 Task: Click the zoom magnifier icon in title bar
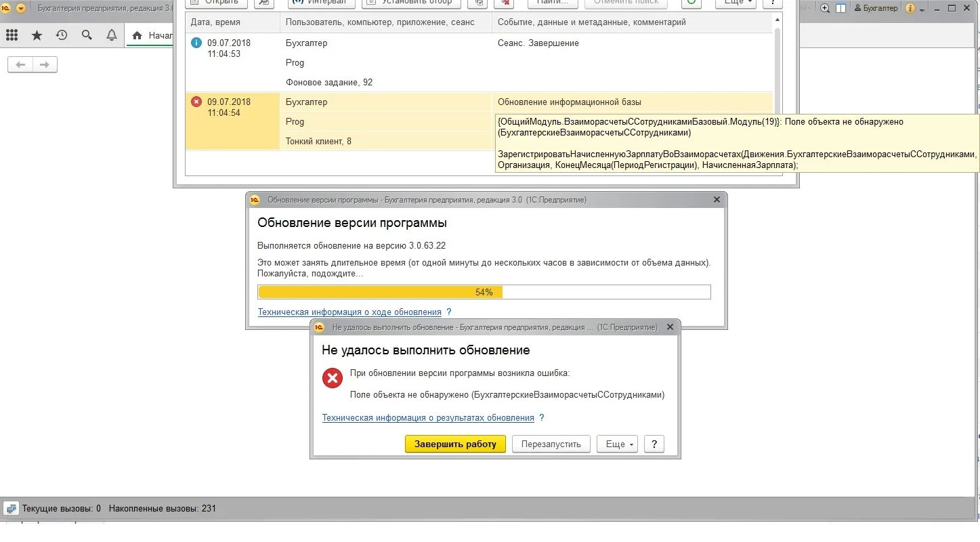[825, 8]
